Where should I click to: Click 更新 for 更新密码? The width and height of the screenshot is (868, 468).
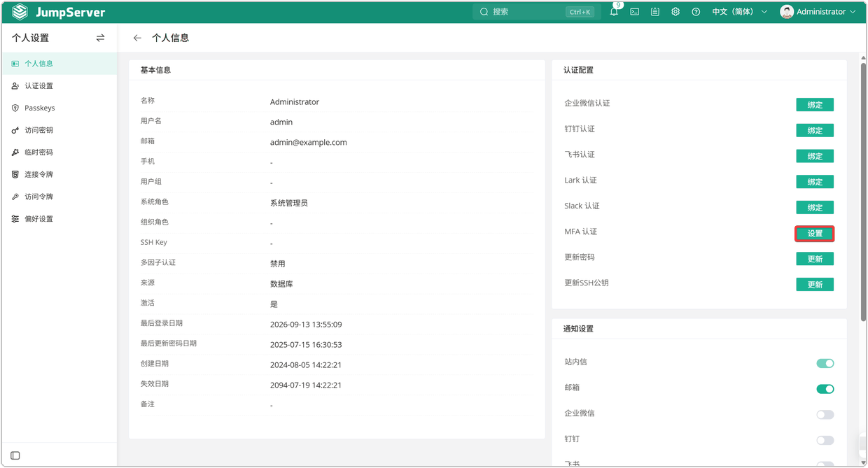coord(815,259)
